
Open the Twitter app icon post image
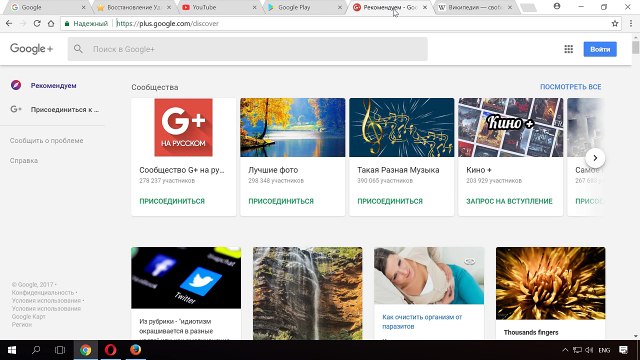pos(186,278)
